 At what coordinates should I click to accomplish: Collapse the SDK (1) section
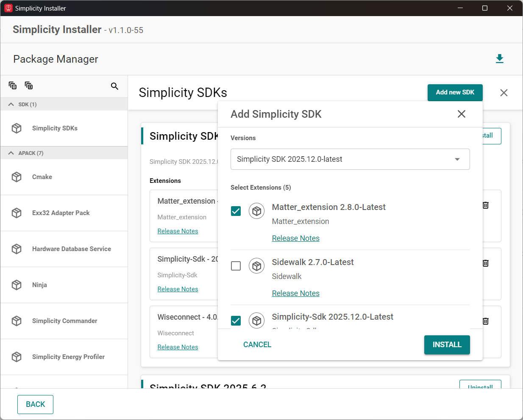(x=11, y=104)
